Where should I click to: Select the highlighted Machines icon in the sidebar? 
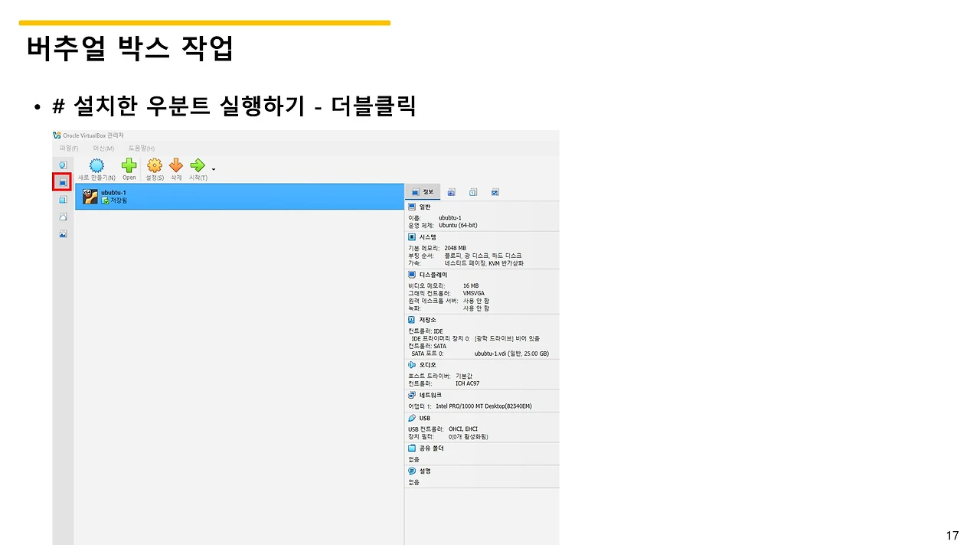[62, 181]
